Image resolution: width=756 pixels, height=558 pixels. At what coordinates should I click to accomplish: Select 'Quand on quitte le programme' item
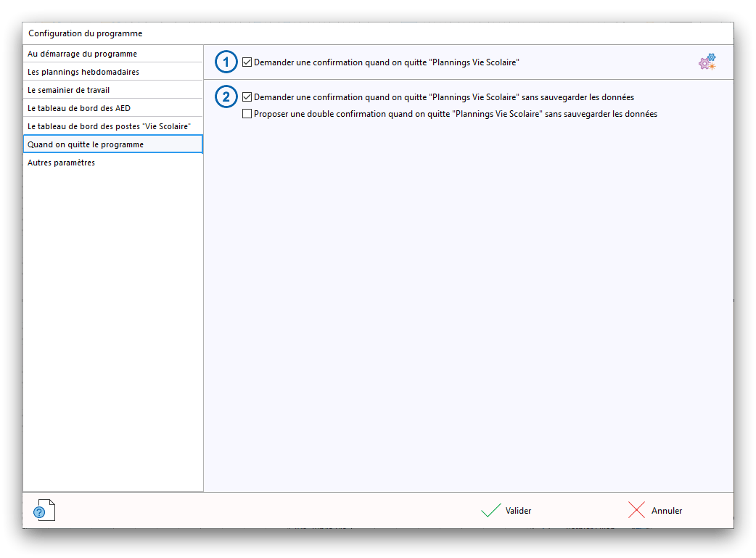click(85, 144)
